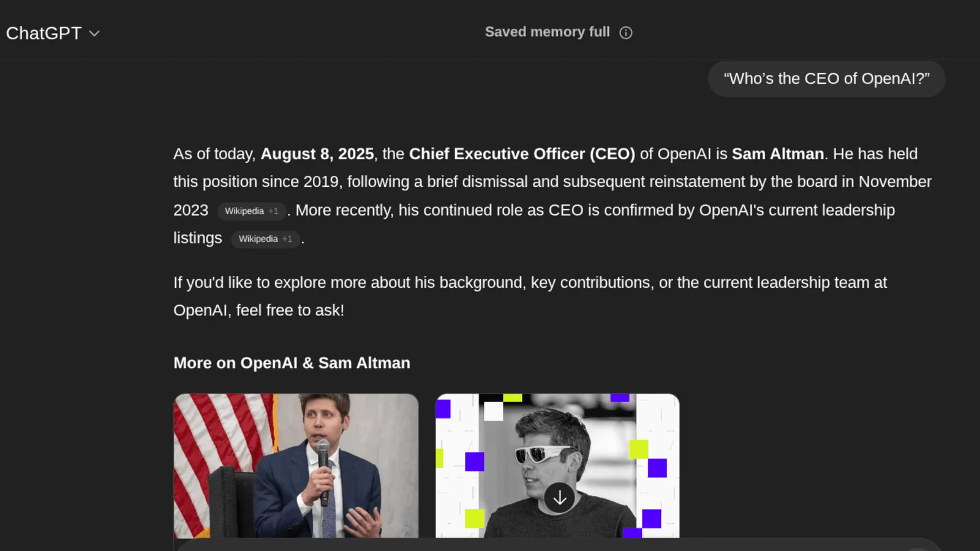Image resolution: width=980 pixels, height=551 pixels.
Task: Click the +1 badge on the second citation
Action: [x=287, y=239]
